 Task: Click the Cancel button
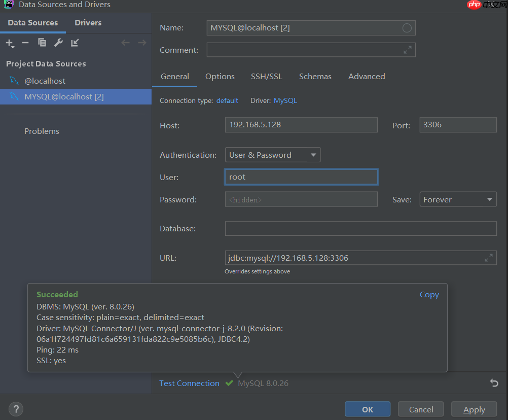point(421,409)
